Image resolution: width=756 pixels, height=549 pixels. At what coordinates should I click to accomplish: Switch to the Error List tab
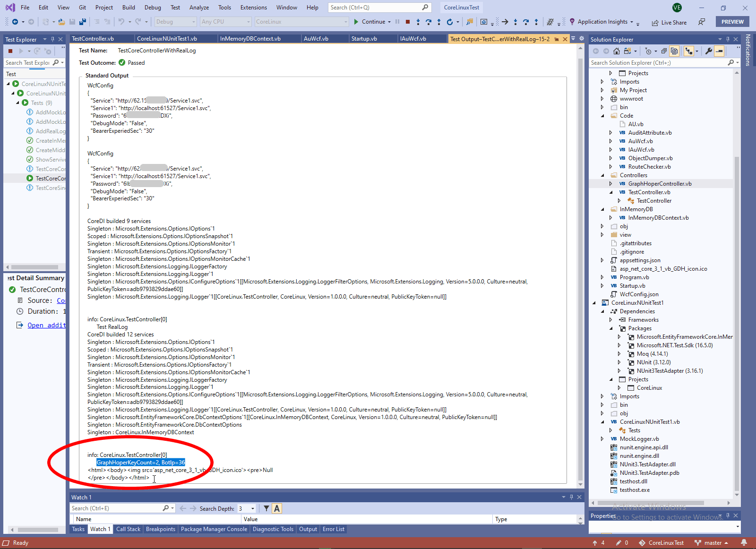(334, 529)
